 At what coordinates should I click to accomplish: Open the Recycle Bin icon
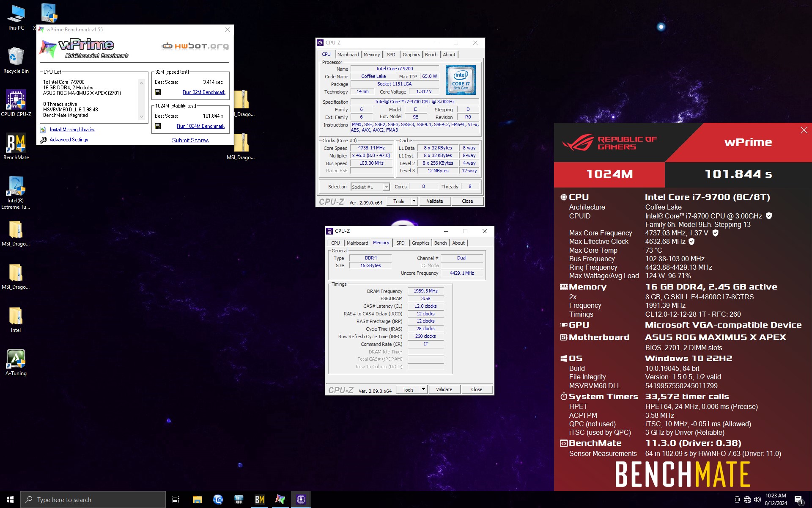(16, 61)
